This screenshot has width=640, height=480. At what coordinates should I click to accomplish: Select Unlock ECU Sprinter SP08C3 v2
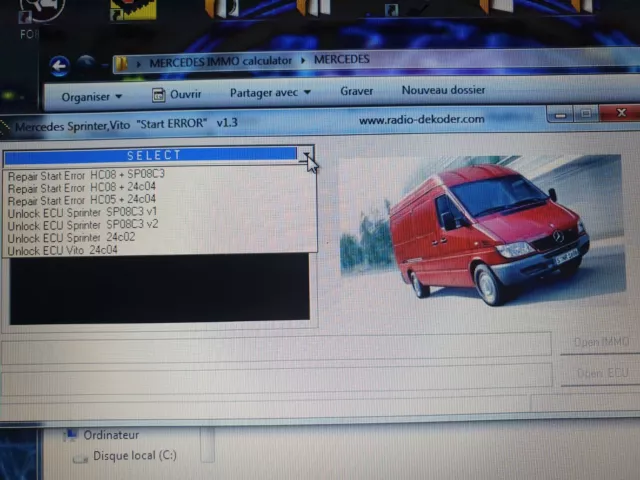click(x=83, y=225)
